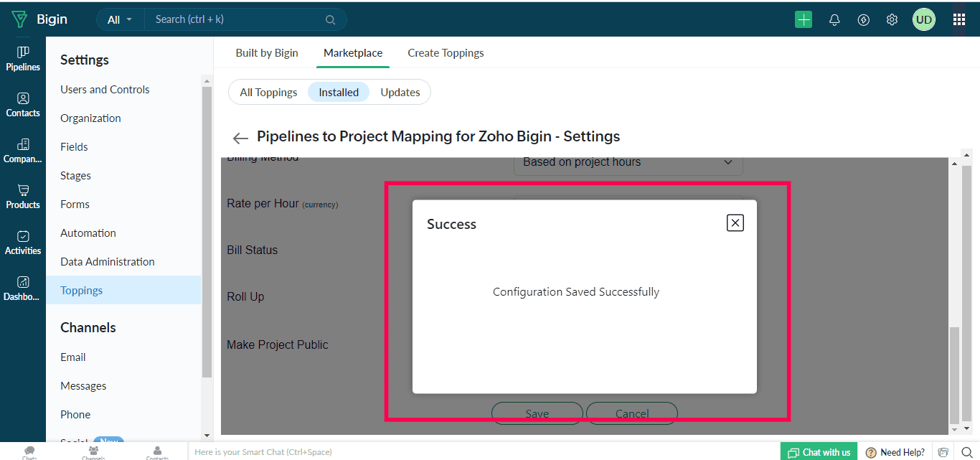The image size is (980, 460).
Task: Click the Cancel button
Action: tap(632, 413)
